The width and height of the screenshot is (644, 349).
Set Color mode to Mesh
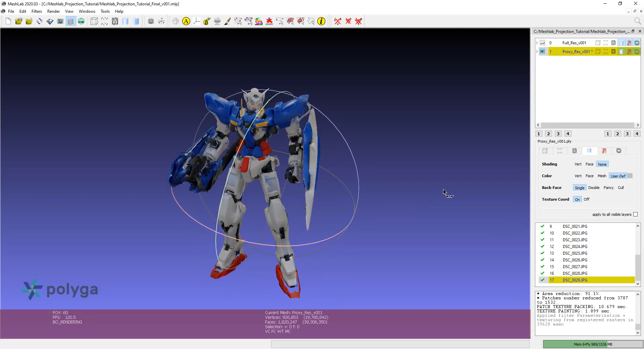click(x=602, y=176)
